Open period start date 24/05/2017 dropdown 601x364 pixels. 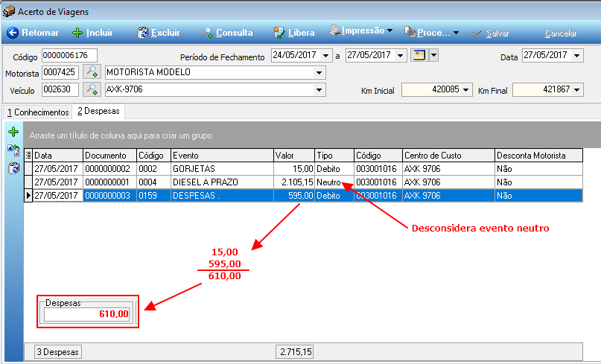coord(325,56)
